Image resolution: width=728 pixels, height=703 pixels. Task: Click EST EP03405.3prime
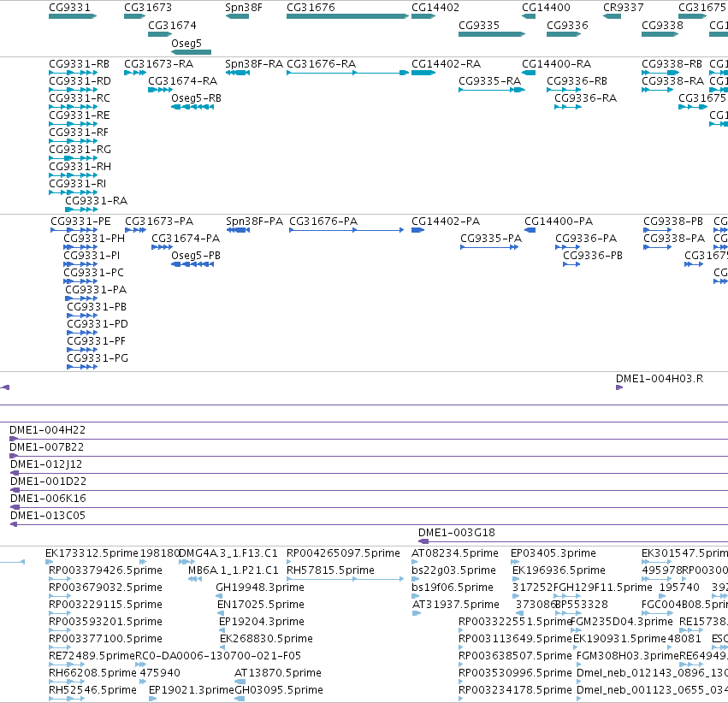(x=515, y=562)
